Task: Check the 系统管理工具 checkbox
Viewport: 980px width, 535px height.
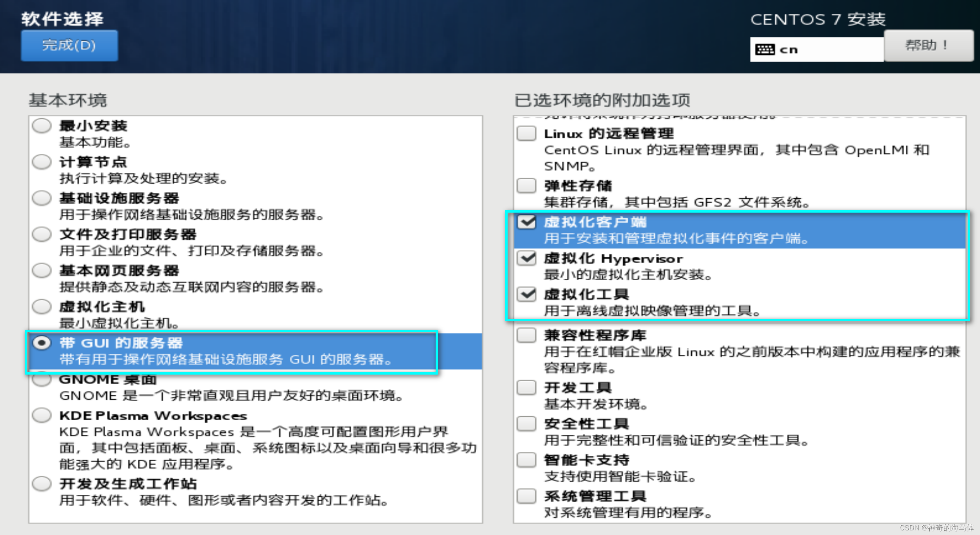Action: [x=527, y=496]
